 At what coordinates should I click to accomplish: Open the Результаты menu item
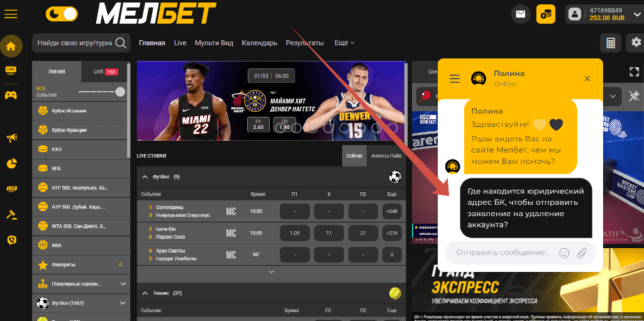tap(304, 43)
